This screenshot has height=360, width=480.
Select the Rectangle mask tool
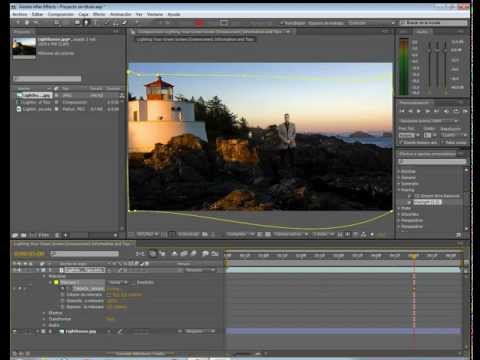pyautogui.click(x=77, y=23)
